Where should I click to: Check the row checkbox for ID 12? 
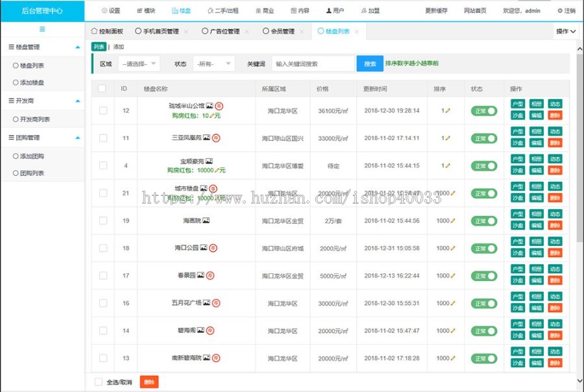[x=103, y=111]
